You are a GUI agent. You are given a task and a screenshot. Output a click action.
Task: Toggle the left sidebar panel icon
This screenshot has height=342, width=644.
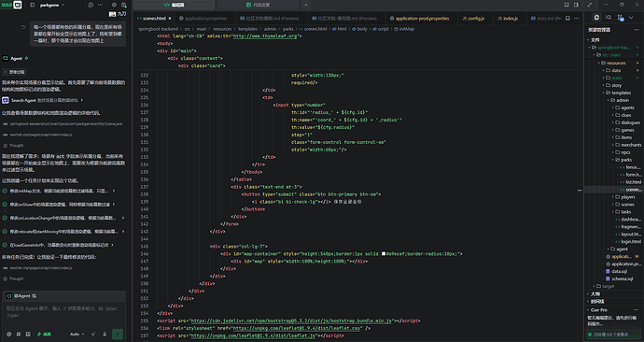pyautogui.click(x=33, y=5)
